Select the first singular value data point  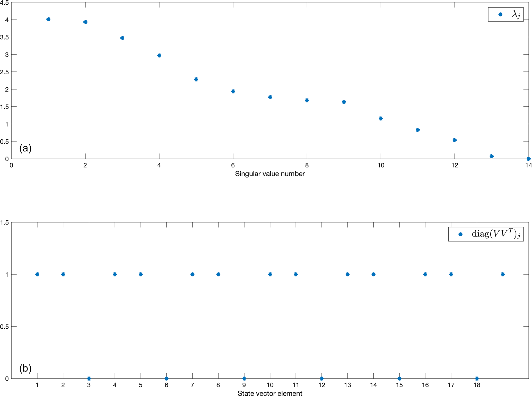tap(48, 19)
